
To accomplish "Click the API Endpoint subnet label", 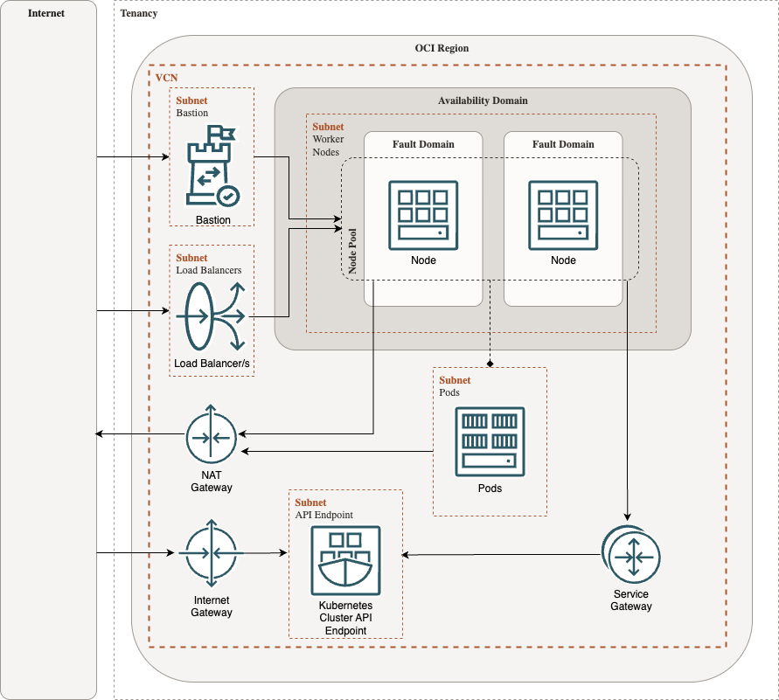I will pos(323,515).
